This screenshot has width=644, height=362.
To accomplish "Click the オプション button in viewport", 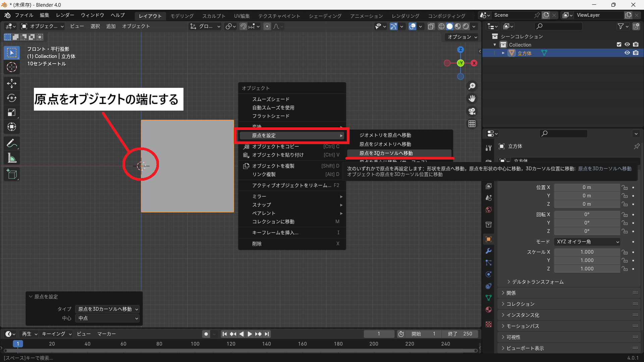I will point(462,37).
